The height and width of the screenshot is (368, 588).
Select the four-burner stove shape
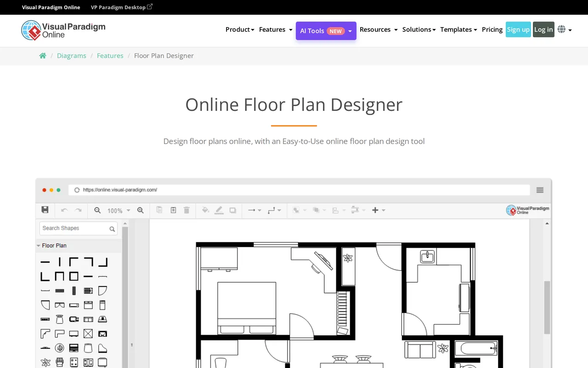tap(74, 362)
